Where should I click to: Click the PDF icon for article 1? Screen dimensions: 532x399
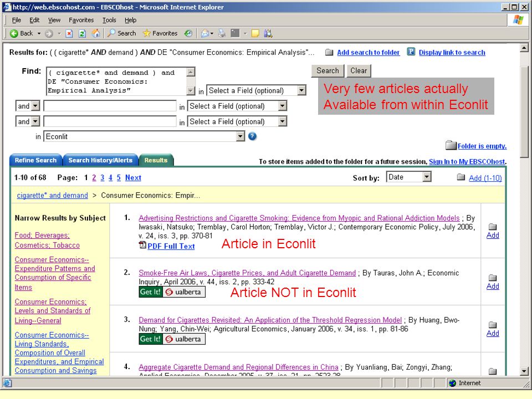pos(142,245)
